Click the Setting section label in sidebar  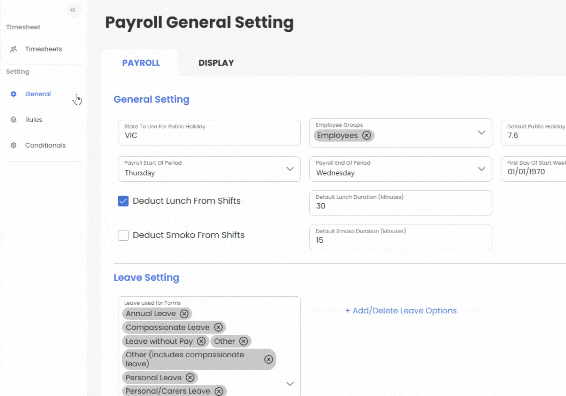[17, 71]
